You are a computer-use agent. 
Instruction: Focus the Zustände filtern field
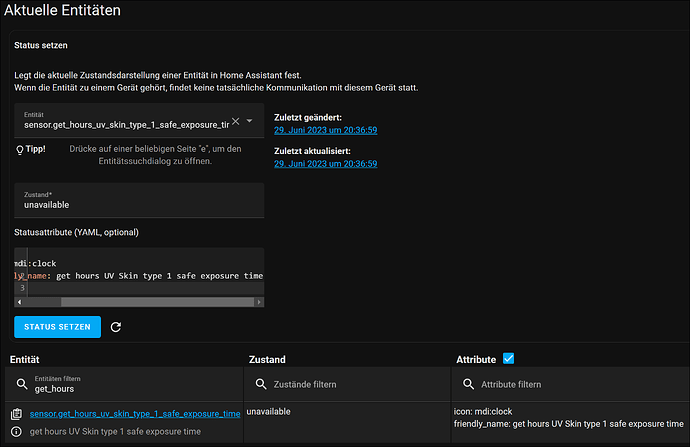coord(347,384)
